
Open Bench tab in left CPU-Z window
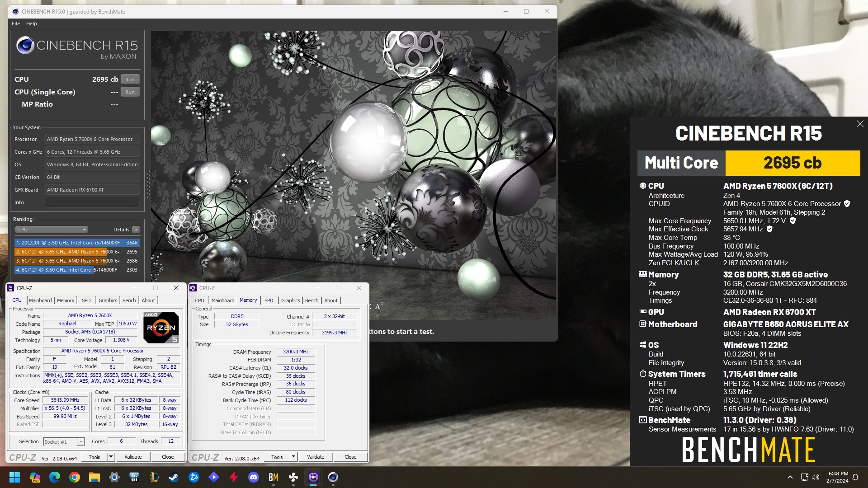point(129,300)
